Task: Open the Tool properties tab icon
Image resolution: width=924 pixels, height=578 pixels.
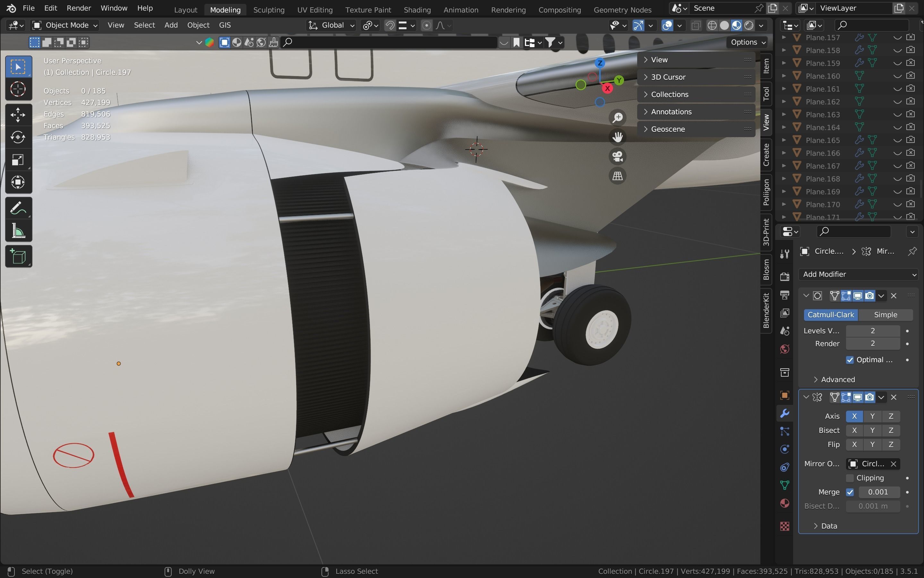Action: pos(785,253)
